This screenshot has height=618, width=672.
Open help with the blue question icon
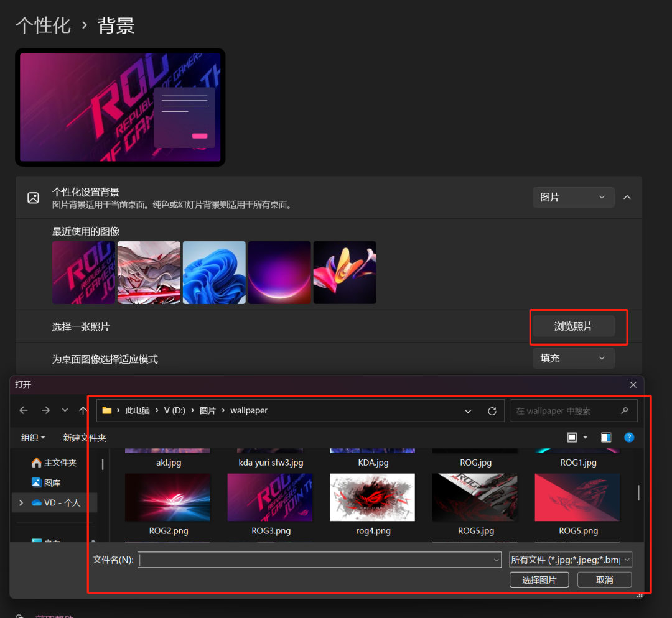click(629, 437)
